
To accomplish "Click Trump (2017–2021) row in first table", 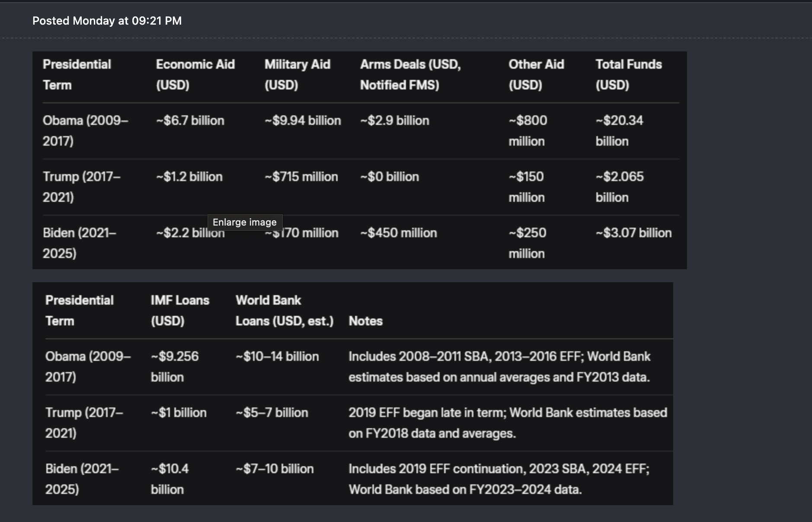I will 361,187.
